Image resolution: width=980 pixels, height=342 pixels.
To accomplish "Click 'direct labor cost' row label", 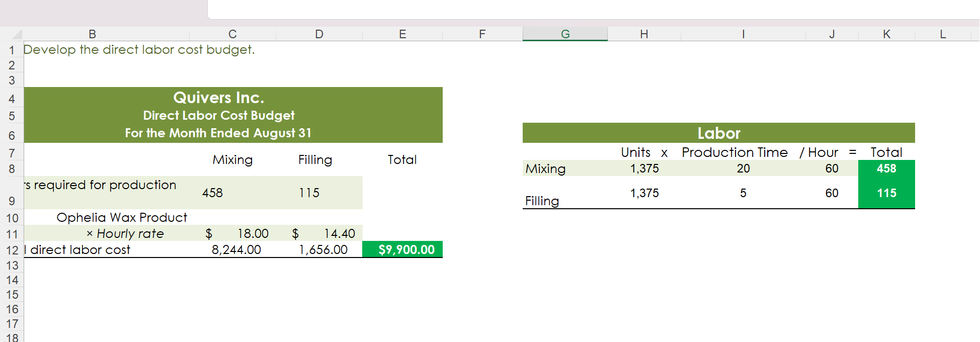I will 80,250.
